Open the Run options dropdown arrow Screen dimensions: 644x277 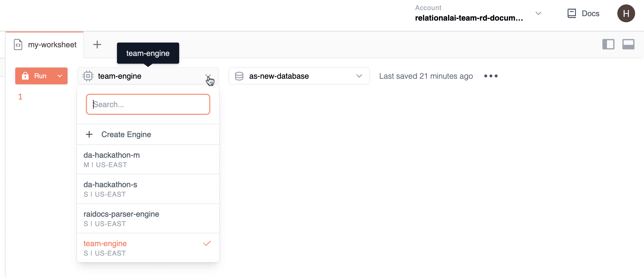pyautogui.click(x=60, y=76)
